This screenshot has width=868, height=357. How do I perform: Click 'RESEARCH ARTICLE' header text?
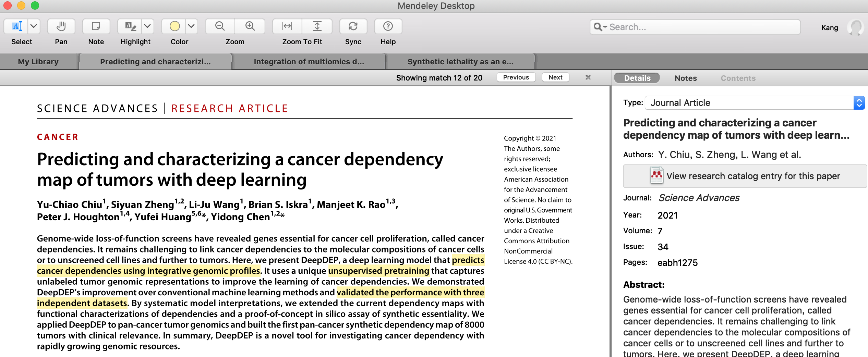pos(230,109)
